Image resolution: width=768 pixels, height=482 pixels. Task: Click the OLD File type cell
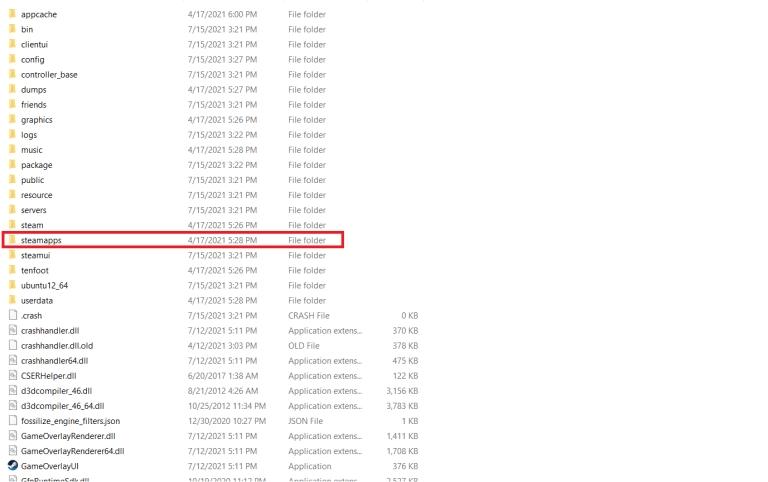(304, 346)
